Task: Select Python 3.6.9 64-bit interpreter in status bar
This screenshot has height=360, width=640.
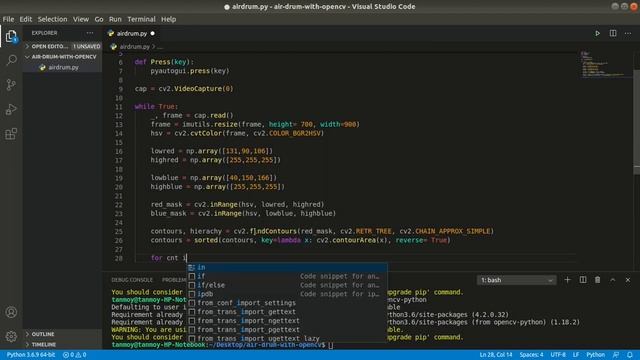Action: pyautogui.click(x=31, y=355)
